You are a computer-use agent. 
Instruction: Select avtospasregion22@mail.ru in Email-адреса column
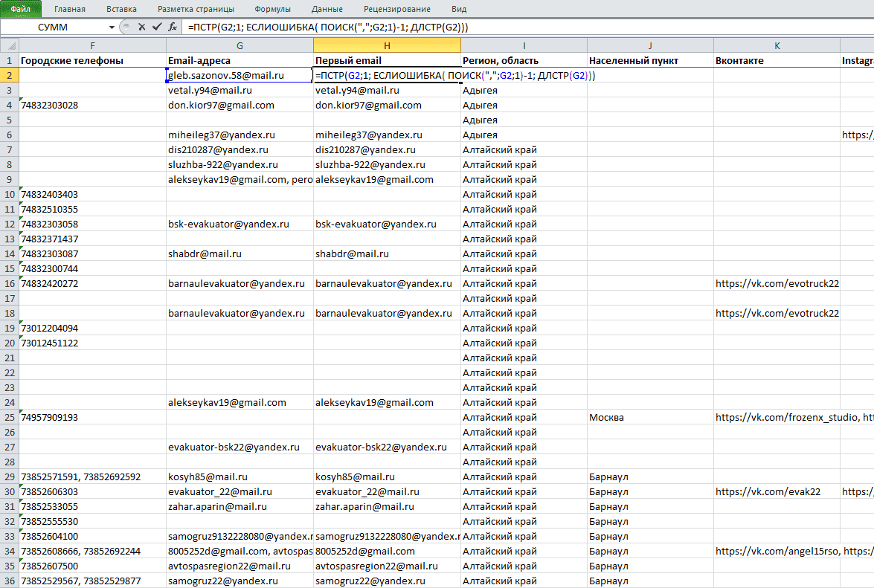click(240, 566)
